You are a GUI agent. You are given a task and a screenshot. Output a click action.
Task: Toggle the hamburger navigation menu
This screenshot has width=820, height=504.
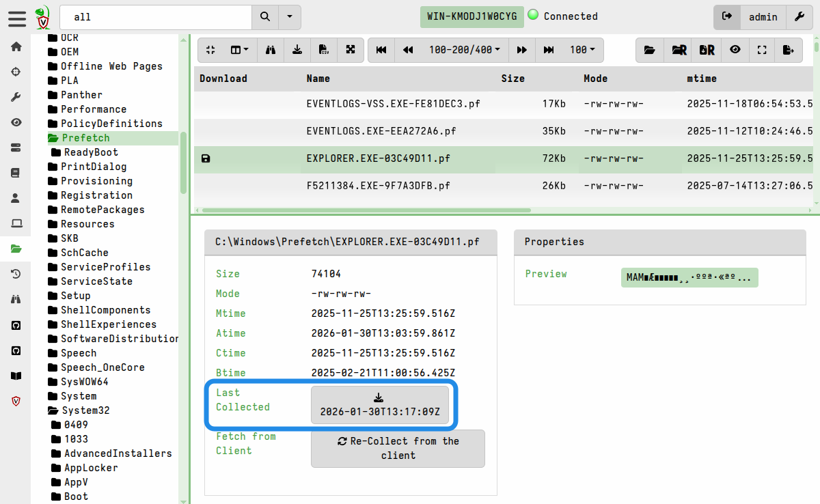tap(17, 17)
